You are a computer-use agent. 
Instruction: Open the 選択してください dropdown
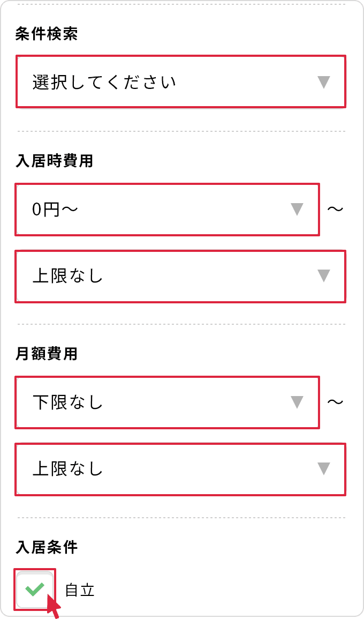(180, 81)
